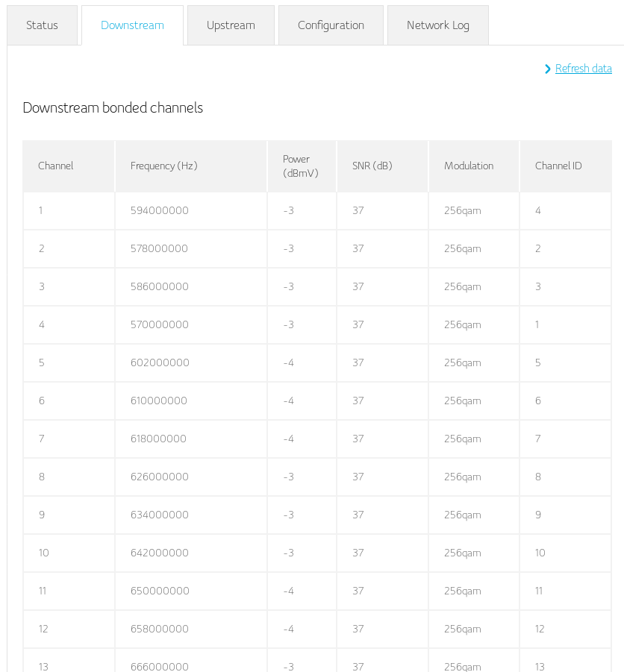The image size is (624, 672).
Task: Click the Modulation column header
Action: tap(468, 166)
